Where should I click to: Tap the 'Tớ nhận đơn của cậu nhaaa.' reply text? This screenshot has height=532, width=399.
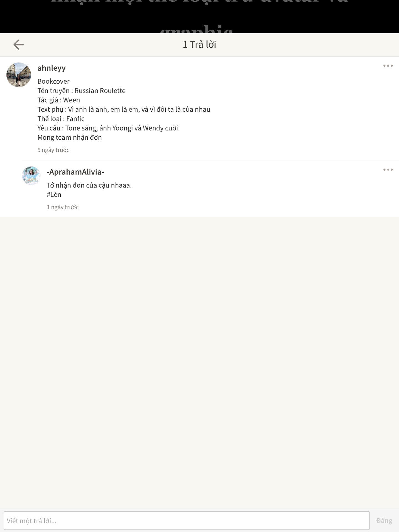89,185
